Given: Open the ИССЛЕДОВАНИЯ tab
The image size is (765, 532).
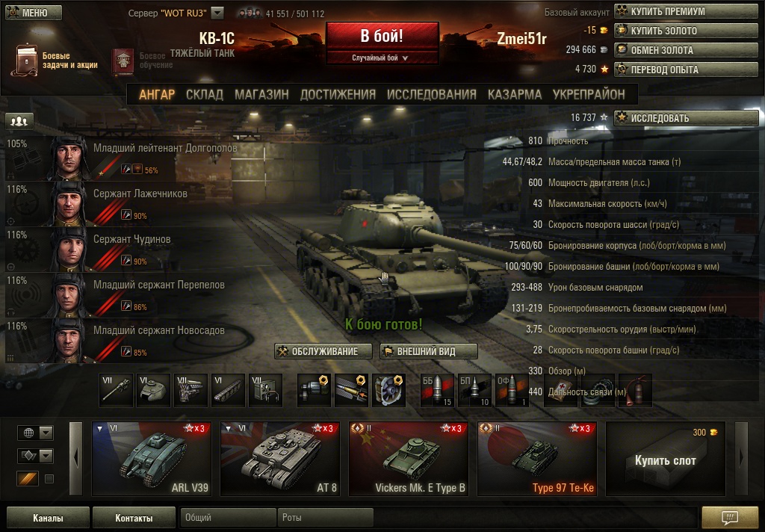Looking at the screenshot, I should [432, 94].
